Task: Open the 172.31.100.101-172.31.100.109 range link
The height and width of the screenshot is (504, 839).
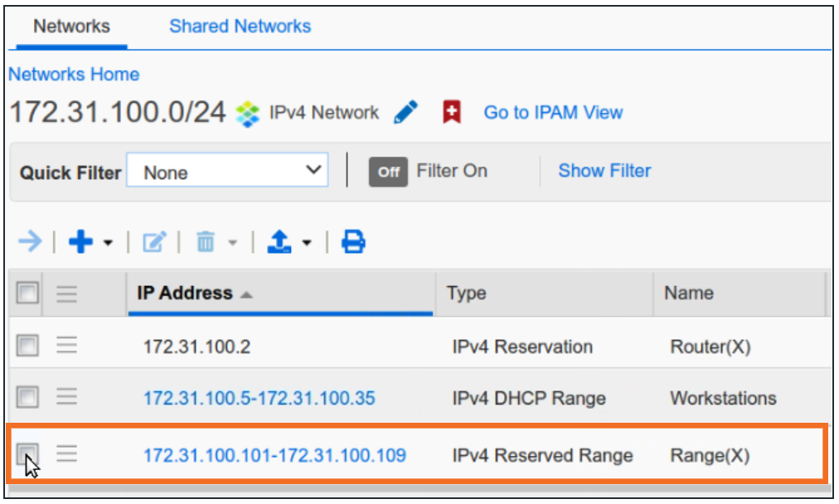Action: pyautogui.click(x=274, y=455)
